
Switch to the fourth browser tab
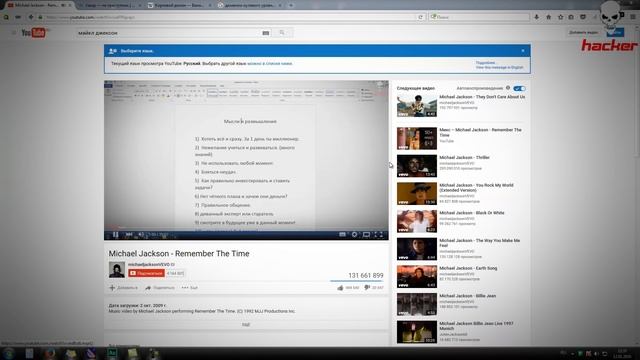coord(250,5)
